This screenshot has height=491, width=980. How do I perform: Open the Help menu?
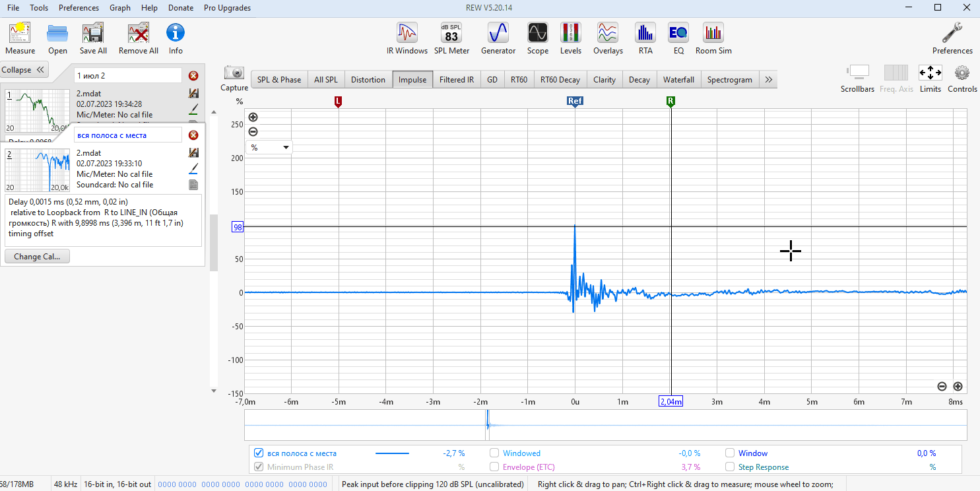pos(149,8)
